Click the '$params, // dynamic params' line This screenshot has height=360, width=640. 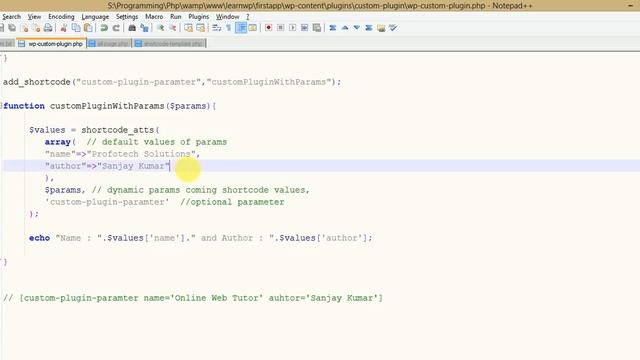click(x=177, y=190)
